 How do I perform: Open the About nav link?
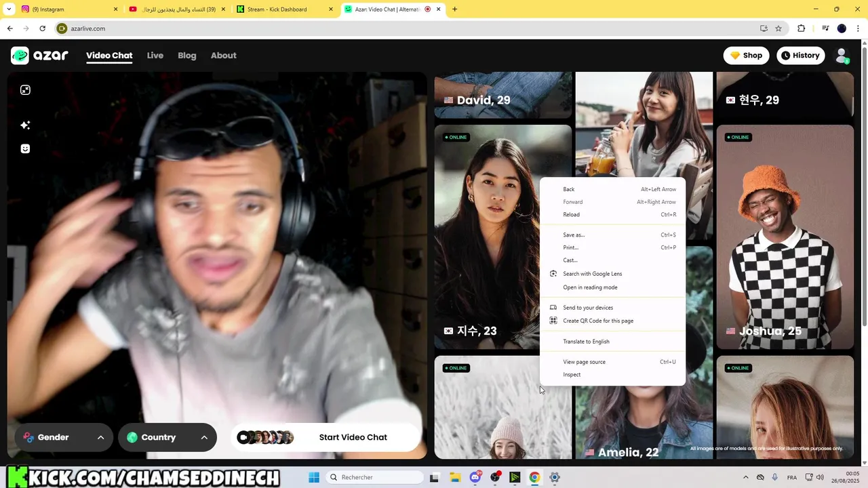click(223, 56)
